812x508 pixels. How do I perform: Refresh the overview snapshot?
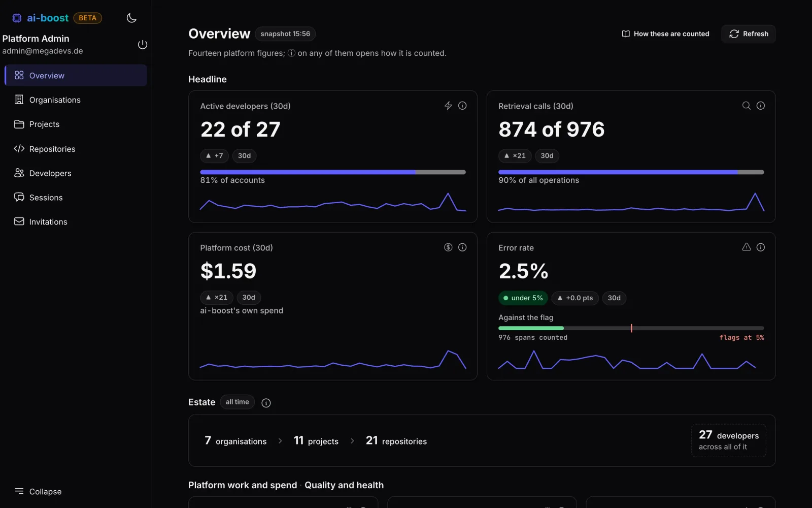click(749, 34)
